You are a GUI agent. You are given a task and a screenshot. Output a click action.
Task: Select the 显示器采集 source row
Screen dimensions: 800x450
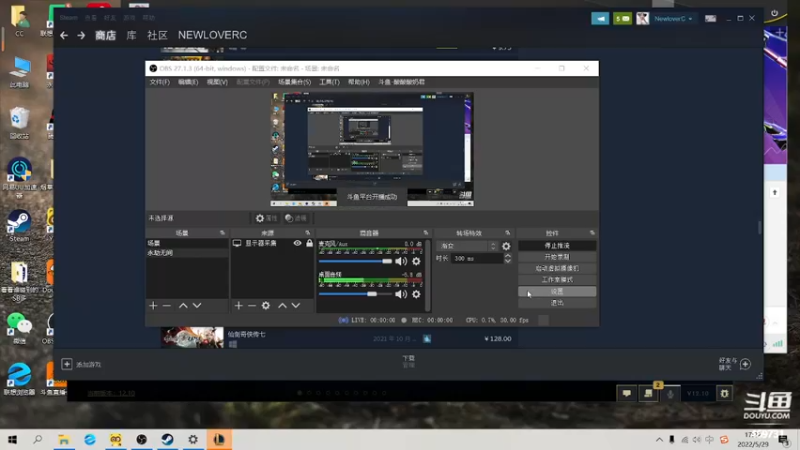[x=272, y=243]
